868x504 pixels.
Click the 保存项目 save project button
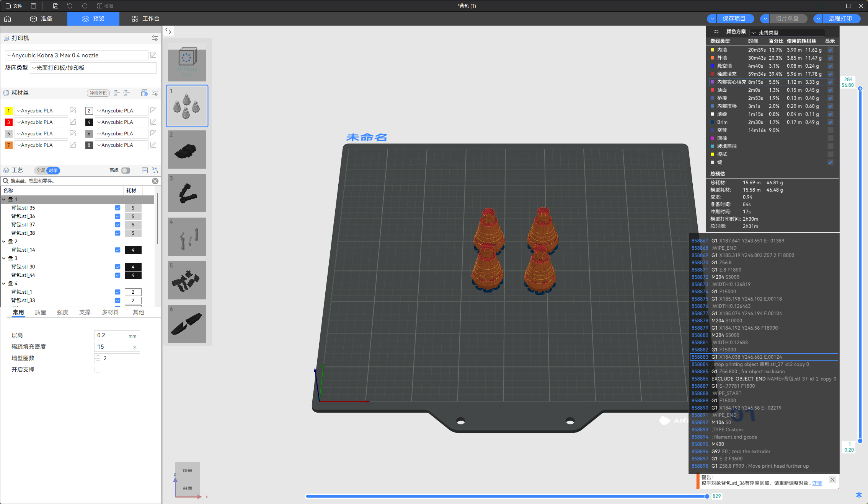pos(734,18)
